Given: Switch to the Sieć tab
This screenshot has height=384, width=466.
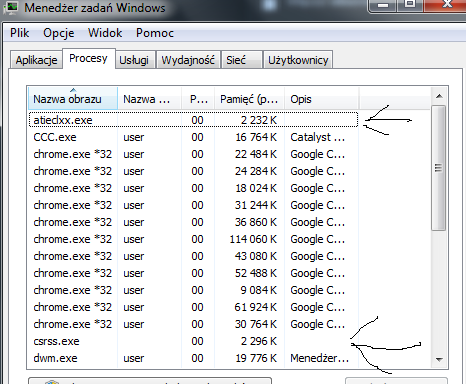Looking at the screenshot, I should [241, 60].
